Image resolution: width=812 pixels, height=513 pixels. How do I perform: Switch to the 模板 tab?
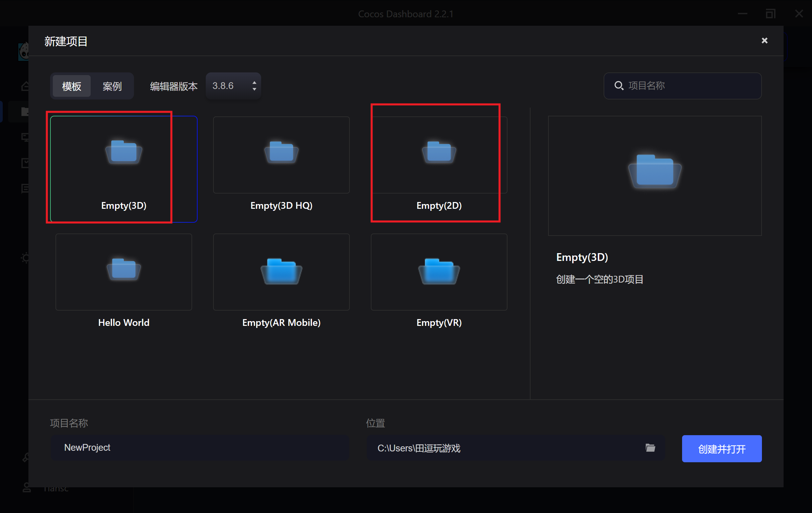click(72, 86)
